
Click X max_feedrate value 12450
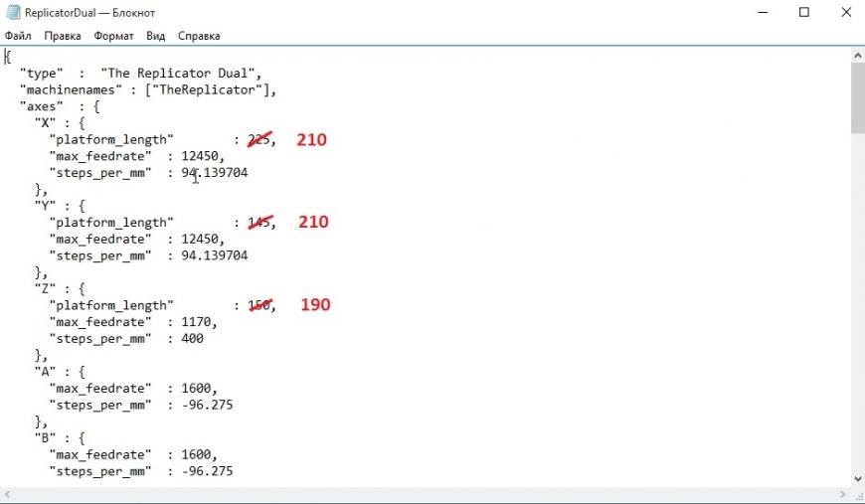(200, 156)
